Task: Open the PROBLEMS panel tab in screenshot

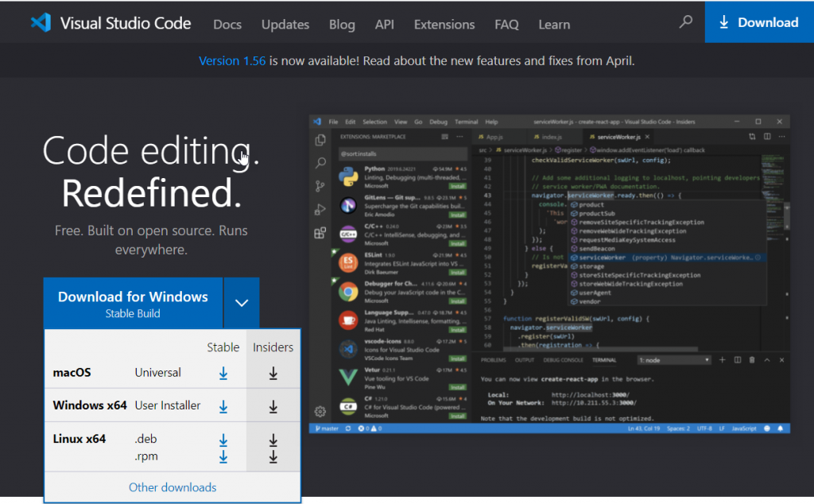Action: click(x=493, y=360)
